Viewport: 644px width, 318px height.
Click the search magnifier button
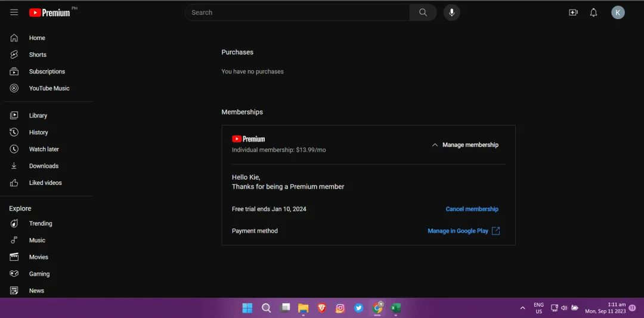(x=423, y=13)
